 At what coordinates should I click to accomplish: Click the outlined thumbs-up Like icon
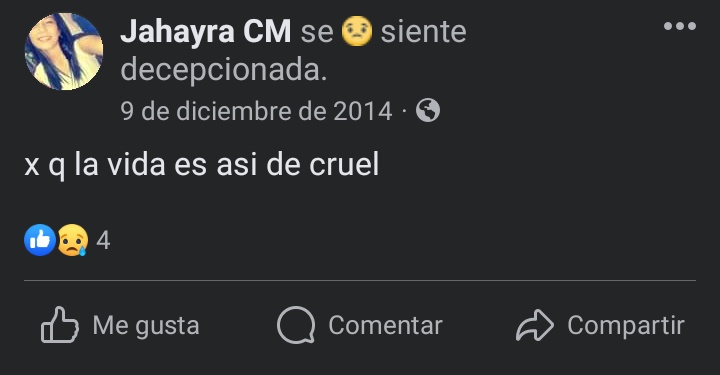60,325
